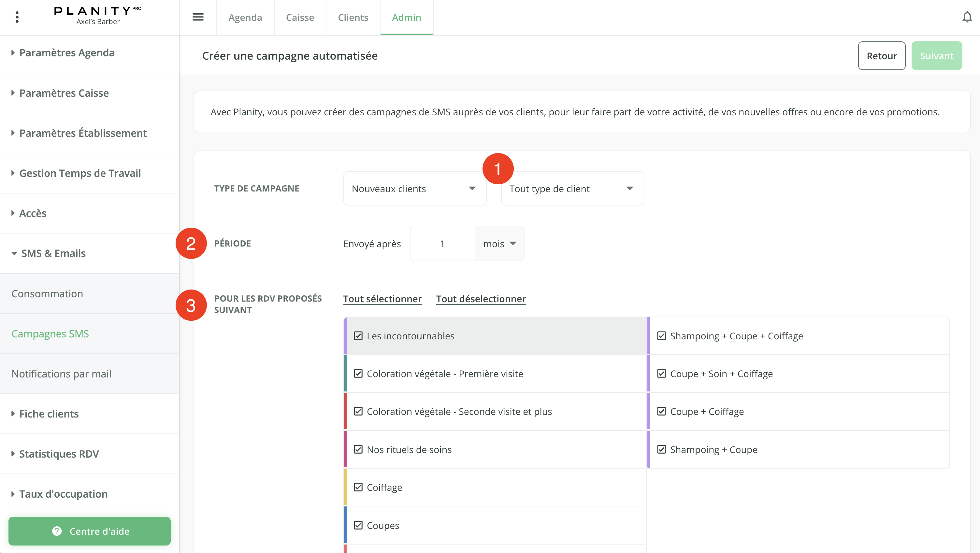
Task: Open the Nouveaux clients campaign type dropdown
Action: pyautogui.click(x=414, y=188)
